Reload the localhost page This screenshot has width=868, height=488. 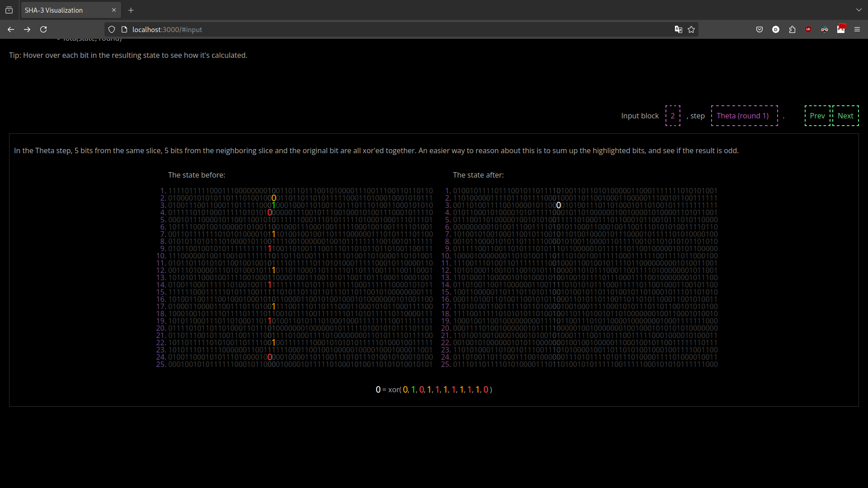click(x=43, y=29)
